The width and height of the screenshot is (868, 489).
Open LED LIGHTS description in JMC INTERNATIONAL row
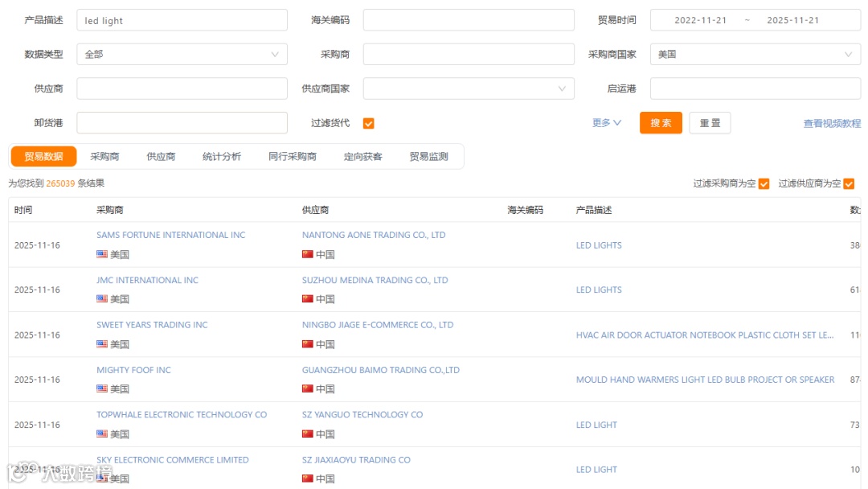coord(599,290)
